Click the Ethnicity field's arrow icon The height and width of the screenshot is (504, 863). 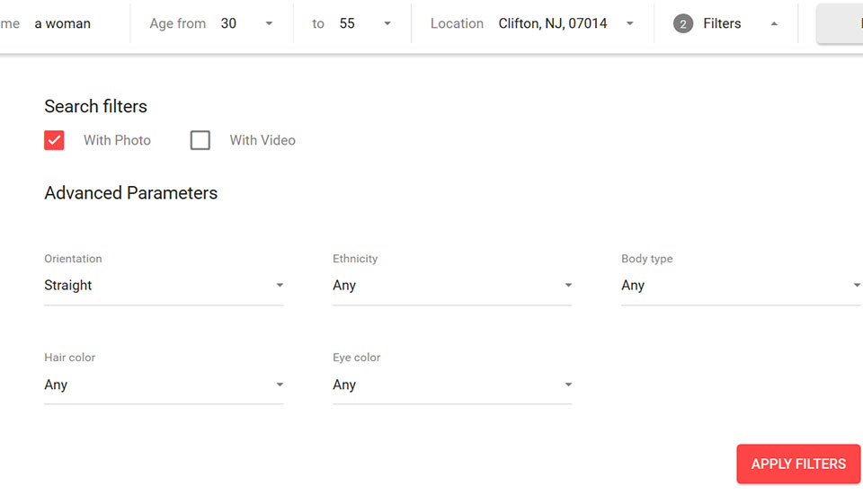(x=568, y=286)
